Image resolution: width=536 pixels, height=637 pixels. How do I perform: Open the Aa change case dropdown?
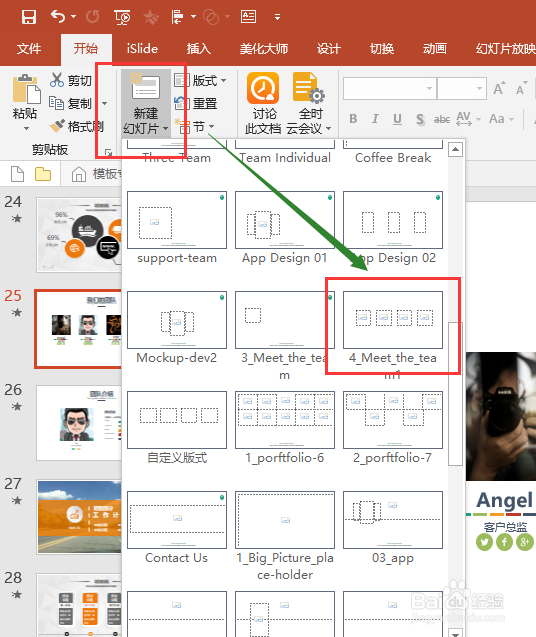click(x=501, y=119)
